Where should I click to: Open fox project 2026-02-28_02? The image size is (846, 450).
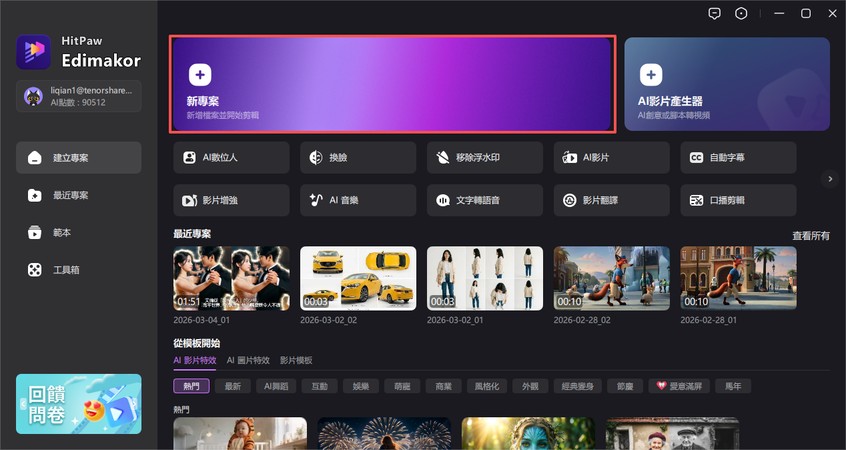coord(612,278)
